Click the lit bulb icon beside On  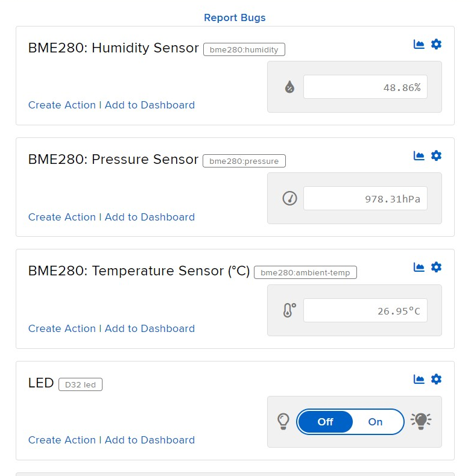coord(421,421)
